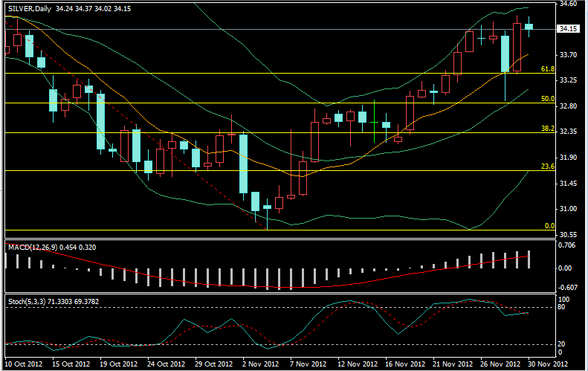Select the 0.0 Fibonacci level label
The image size is (588, 371).
(549, 226)
